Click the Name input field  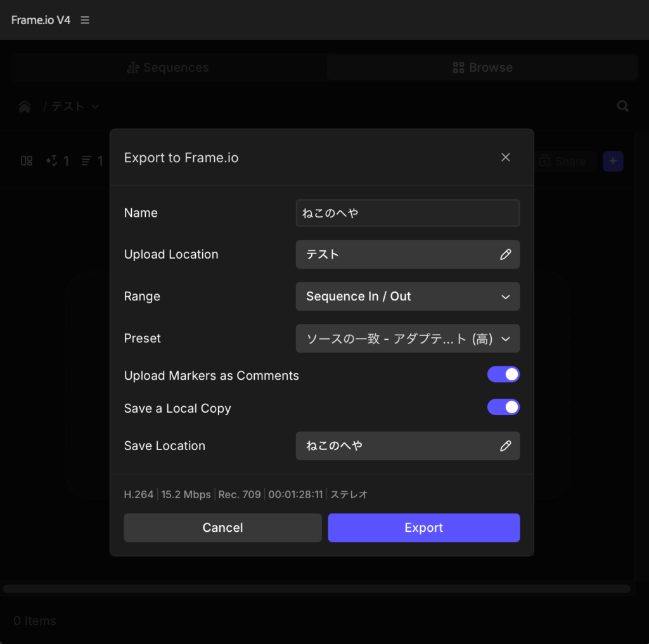pos(408,213)
